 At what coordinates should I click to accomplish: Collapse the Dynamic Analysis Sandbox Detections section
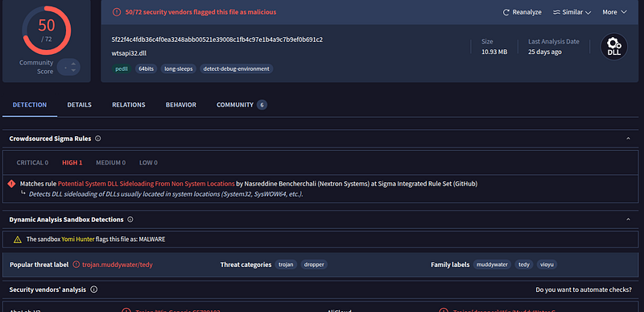click(628, 219)
